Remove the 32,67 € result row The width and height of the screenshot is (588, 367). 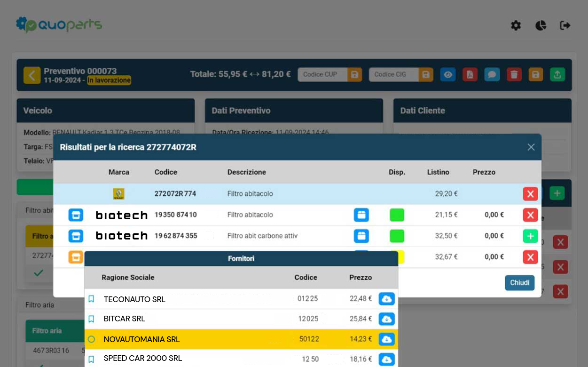(530, 257)
